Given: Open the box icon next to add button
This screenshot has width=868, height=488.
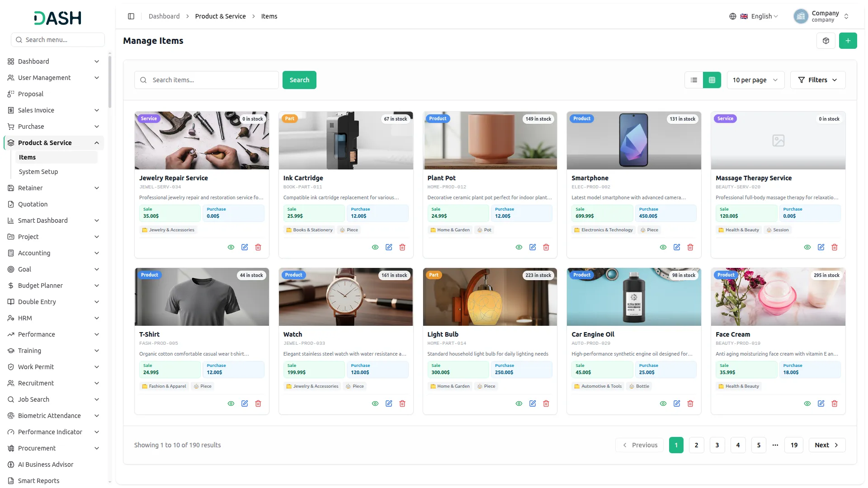Looking at the screenshot, I should click(x=826, y=41).
